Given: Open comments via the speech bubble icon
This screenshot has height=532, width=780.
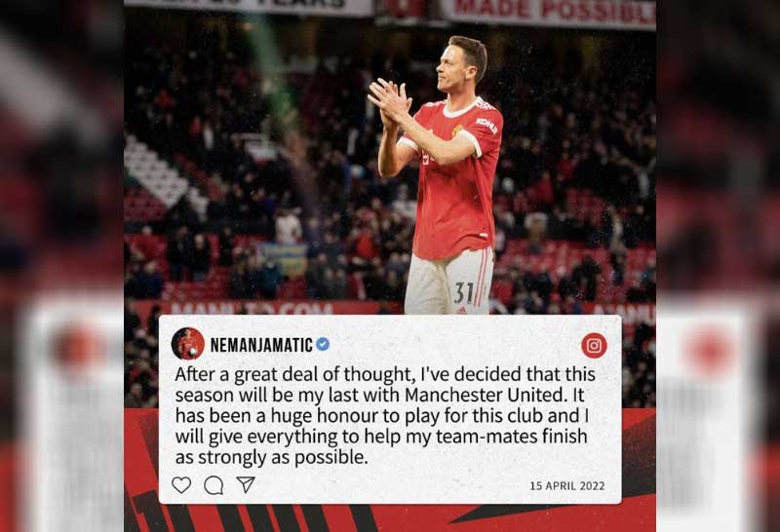Looking at the screenshot, I should [x=214, y=485].
